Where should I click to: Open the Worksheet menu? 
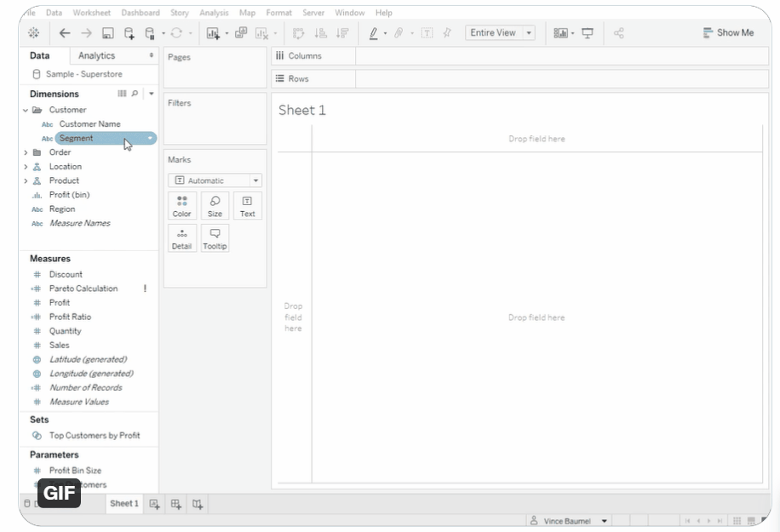[x=91, y=13]
